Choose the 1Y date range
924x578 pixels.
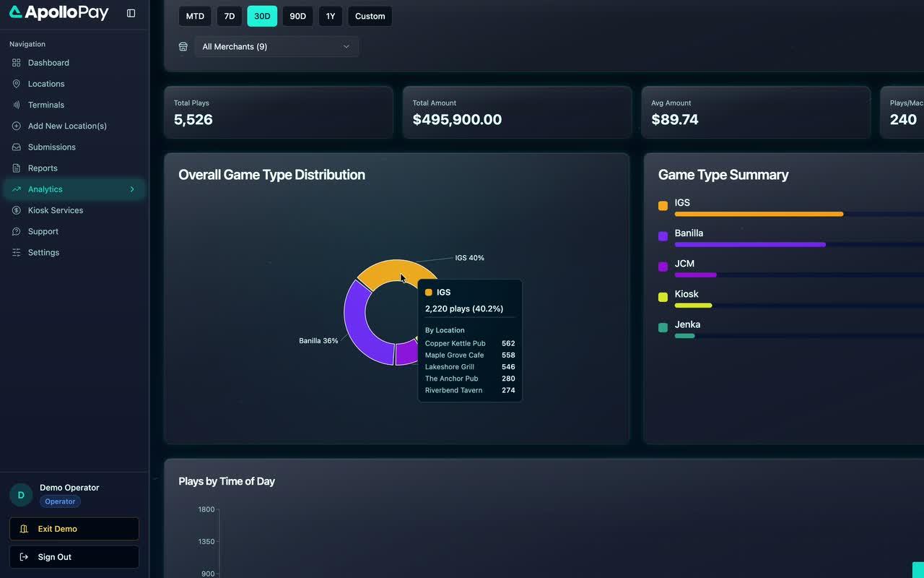coord(331,16)
